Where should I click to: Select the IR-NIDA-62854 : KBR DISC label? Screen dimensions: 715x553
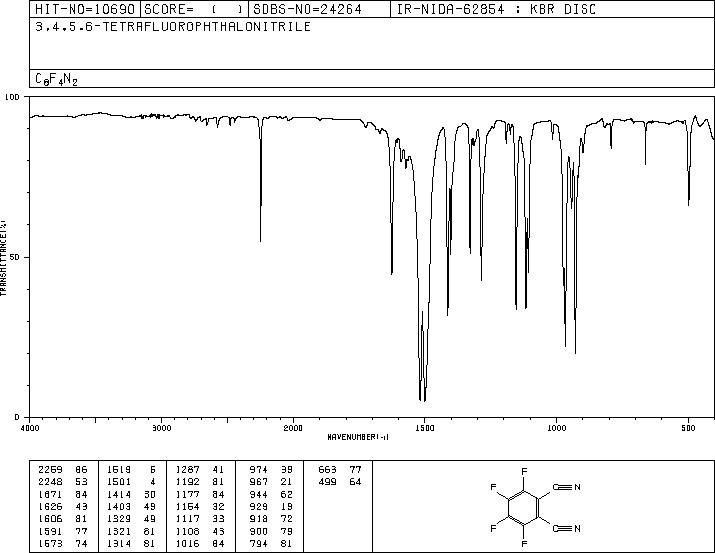[496, 9]
